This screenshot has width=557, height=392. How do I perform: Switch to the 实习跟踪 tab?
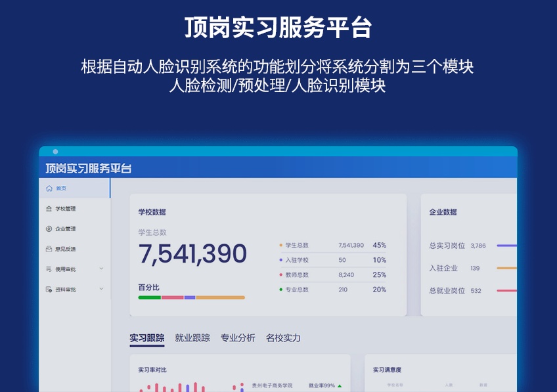pyautogui.click(x=146, y=338)
